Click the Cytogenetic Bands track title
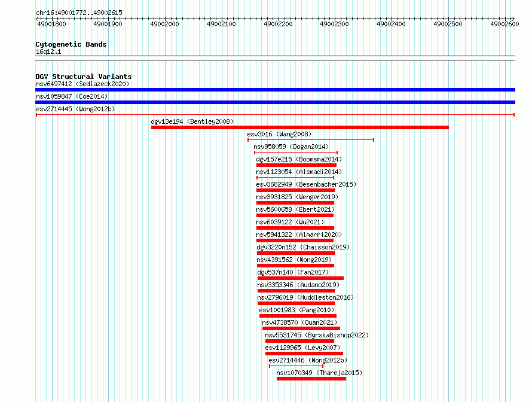The image size is (532, 402). point(71,44)
